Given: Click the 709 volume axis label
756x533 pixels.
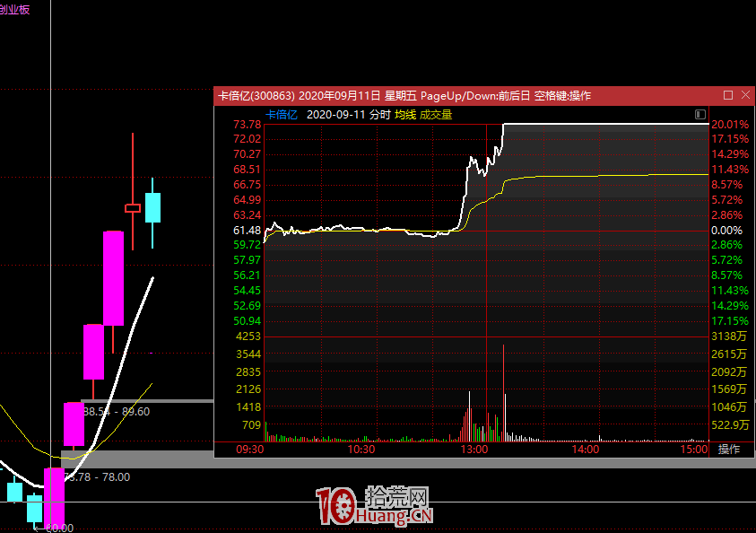Looking at the screenshot, I should 252,425.
